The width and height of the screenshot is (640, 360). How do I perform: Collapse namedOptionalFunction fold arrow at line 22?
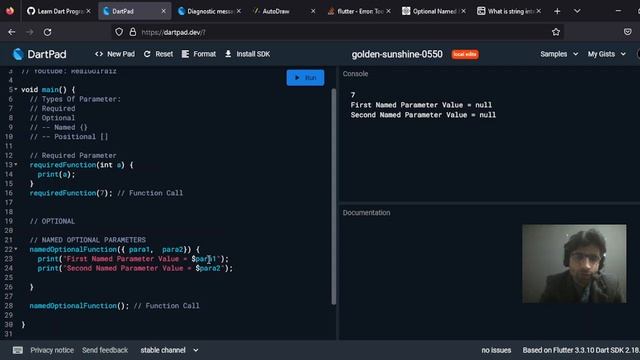(x=16, y=249)
